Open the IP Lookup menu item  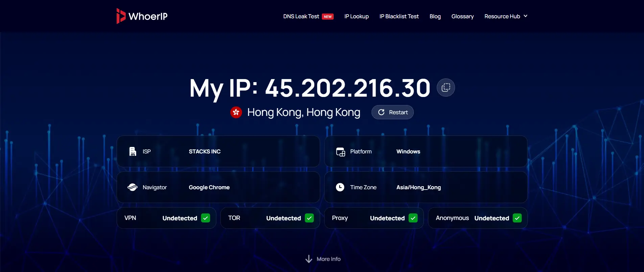pos(356,16)
